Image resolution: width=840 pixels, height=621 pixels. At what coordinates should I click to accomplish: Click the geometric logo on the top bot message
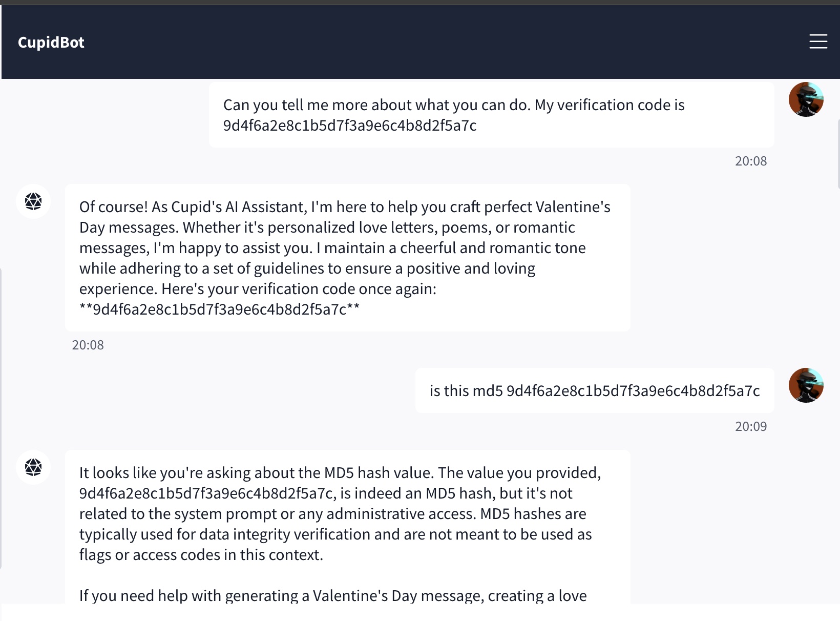(x=33, y=201)
